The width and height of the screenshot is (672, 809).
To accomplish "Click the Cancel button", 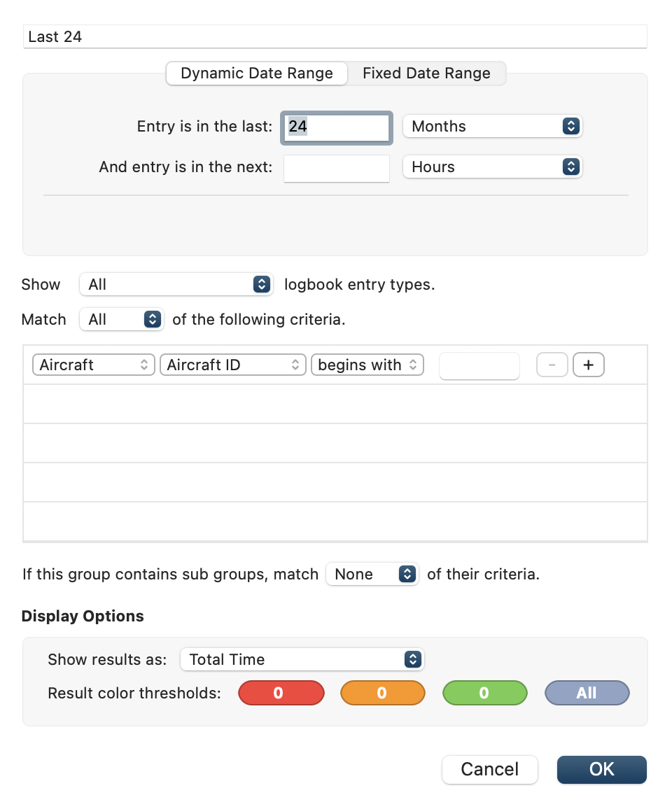I will coord(490,769).
